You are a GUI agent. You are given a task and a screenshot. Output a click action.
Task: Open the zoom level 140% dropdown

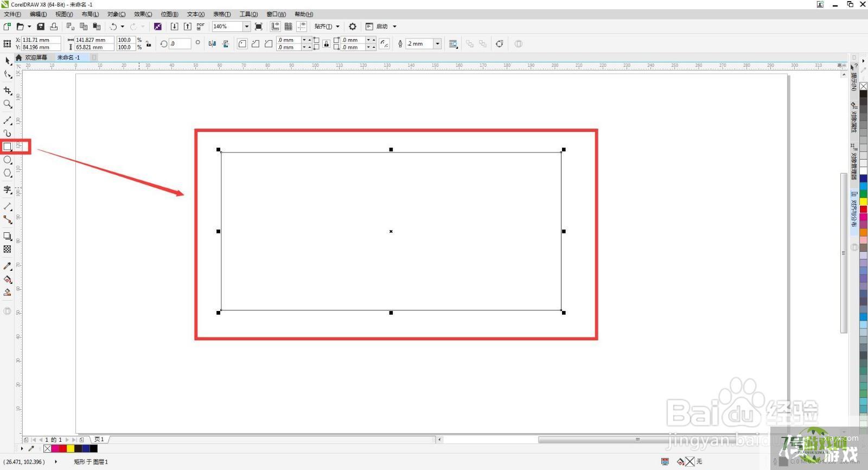click(246, 26)
